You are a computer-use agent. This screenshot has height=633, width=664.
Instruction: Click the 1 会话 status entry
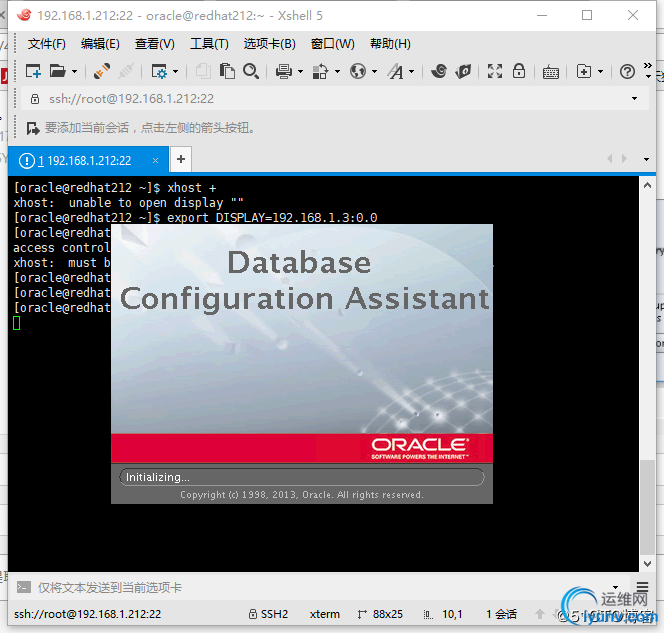point(501,614)
